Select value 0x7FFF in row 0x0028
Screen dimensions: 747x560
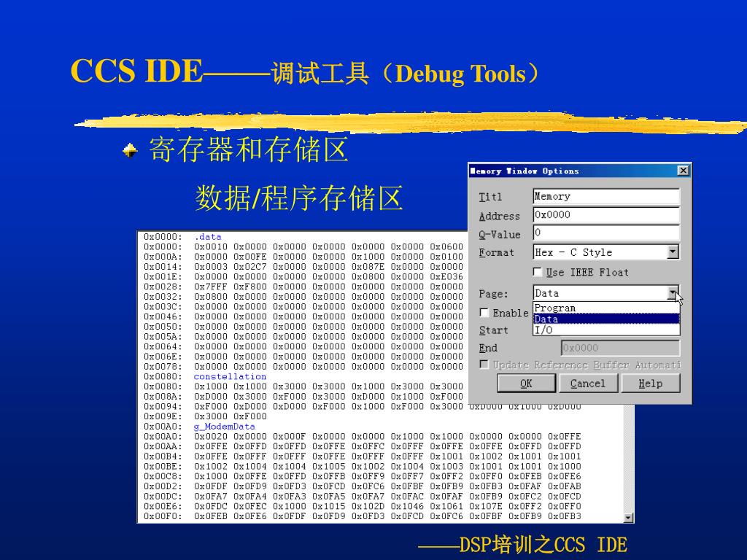[x=211, y=287]
